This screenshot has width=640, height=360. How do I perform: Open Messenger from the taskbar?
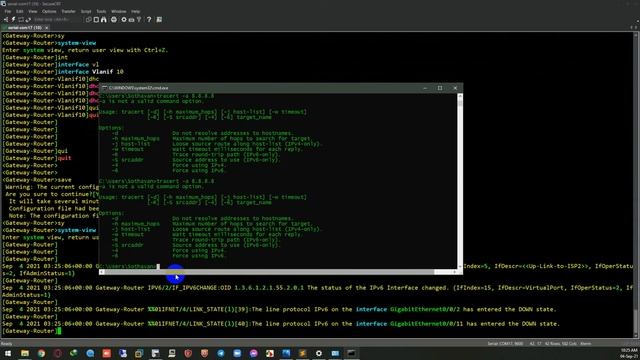pos(253,353)
